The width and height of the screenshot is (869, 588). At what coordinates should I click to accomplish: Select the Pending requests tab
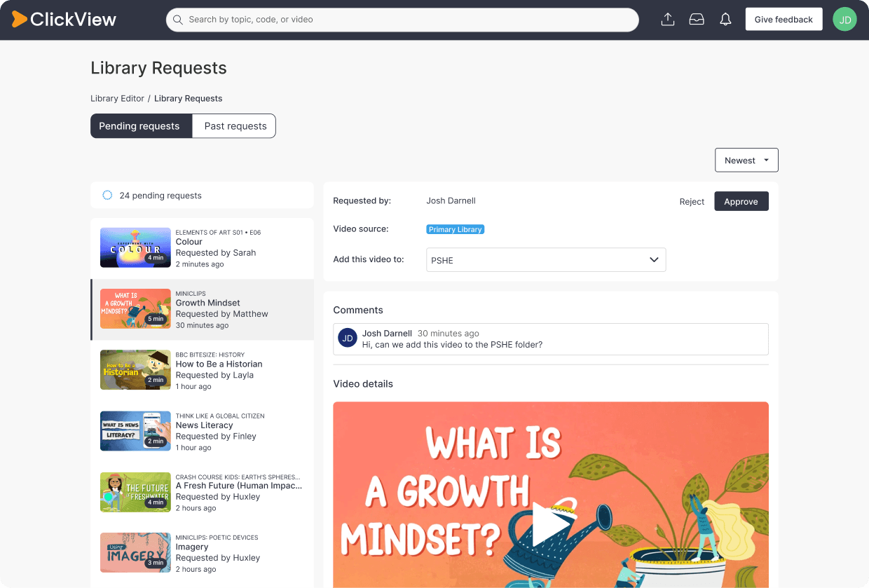(x=140, y=126)
